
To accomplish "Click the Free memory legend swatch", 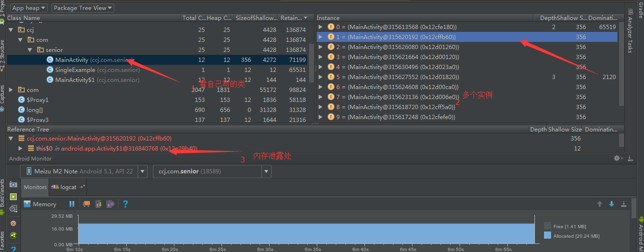I will coord(547,226).
